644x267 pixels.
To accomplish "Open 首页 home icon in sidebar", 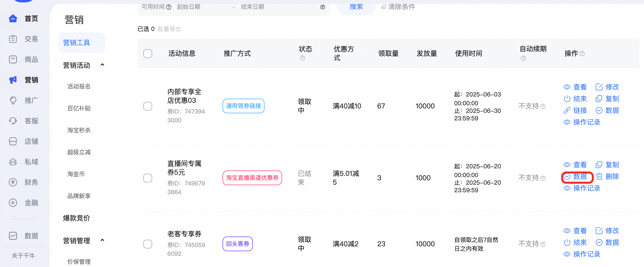I will (x=13, y=19).
